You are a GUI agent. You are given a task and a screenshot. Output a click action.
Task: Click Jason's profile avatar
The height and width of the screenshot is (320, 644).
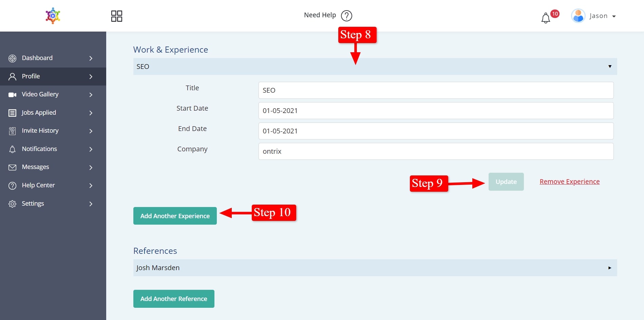point(578,16)
